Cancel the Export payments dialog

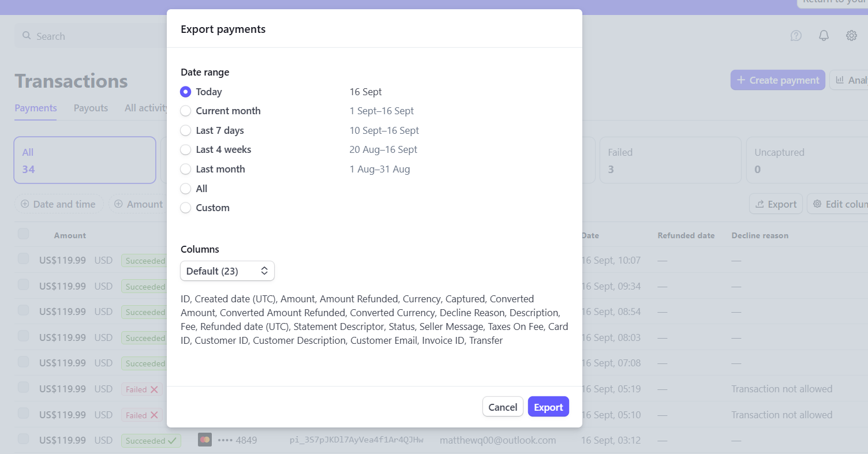pyautogui.click(x=503, y=407)
